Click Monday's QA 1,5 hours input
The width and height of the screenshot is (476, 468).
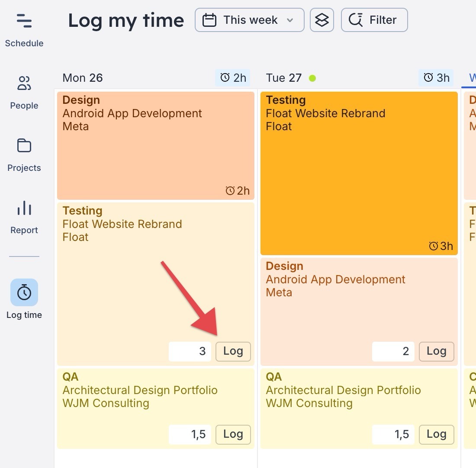click(x=190, y=434)
